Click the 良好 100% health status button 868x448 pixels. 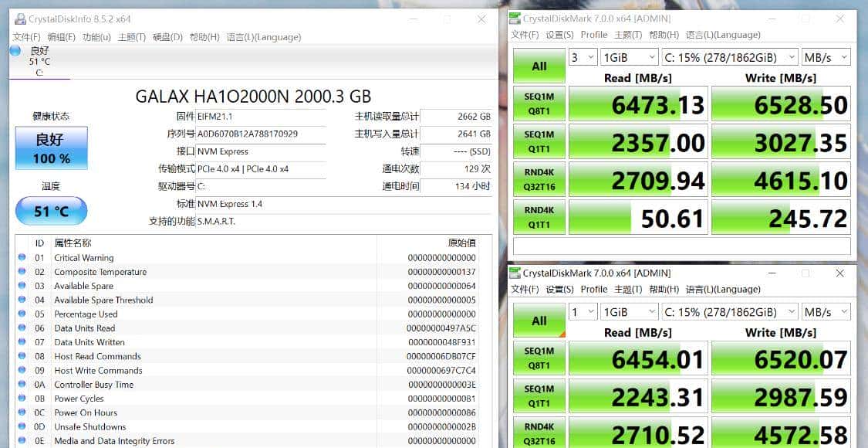[51, 148]
